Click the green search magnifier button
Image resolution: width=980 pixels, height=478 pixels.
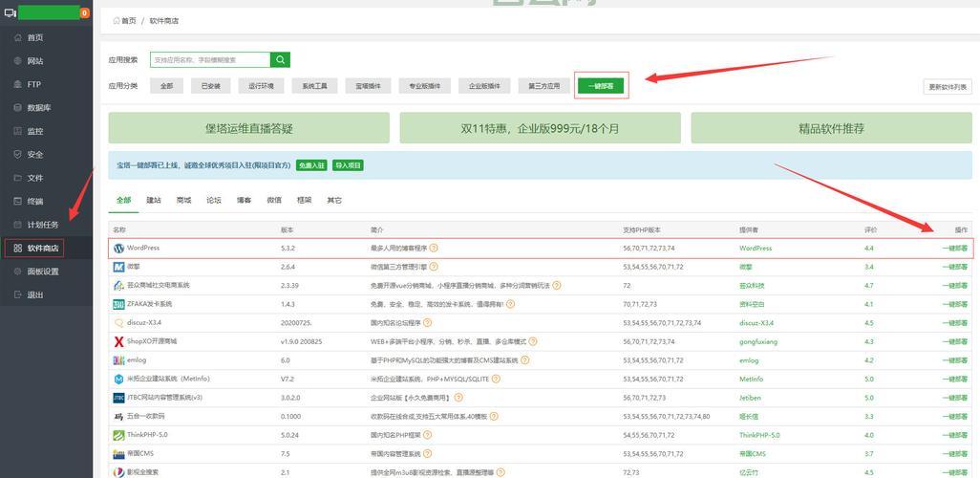coord(280,59)
